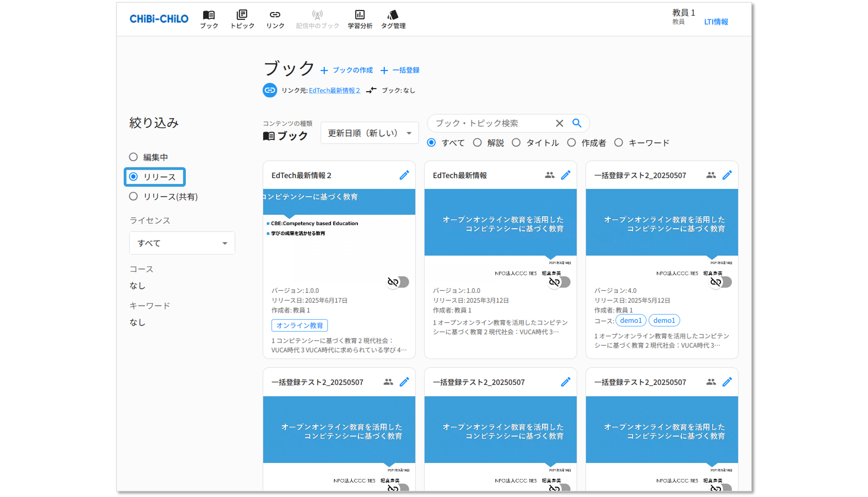Click ブックの作成 link

pos(347,70)
